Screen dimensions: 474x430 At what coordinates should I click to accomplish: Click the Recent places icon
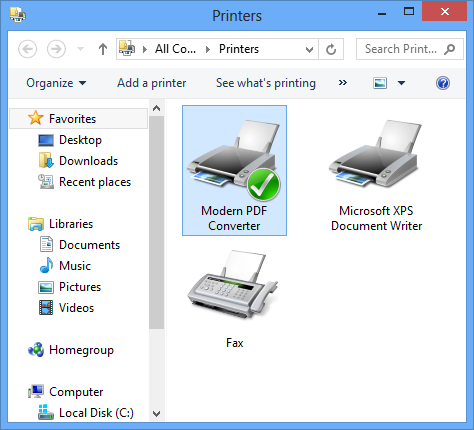[x=46, y=182]
